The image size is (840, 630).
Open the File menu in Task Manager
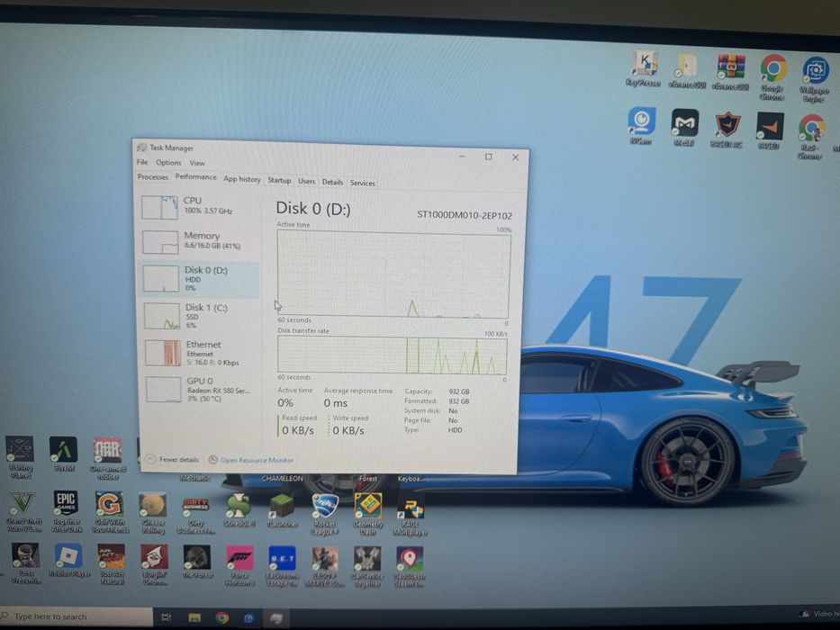(x=142, y=162)
